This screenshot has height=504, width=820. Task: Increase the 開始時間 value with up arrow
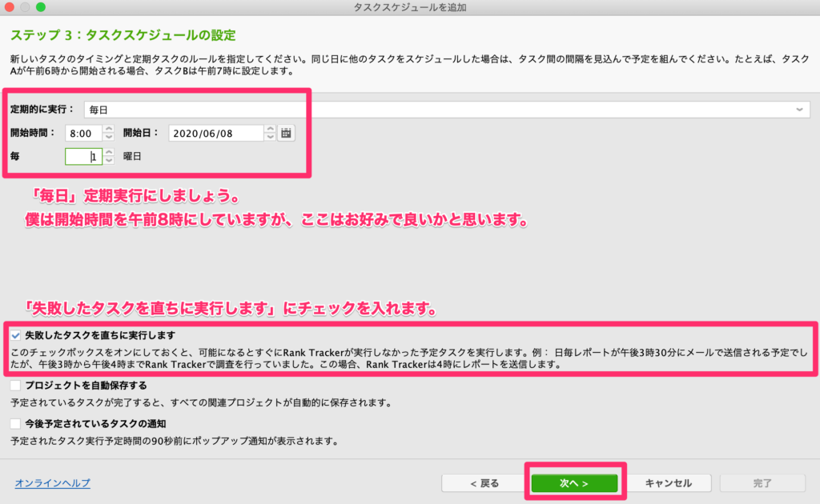click(109, 130)
